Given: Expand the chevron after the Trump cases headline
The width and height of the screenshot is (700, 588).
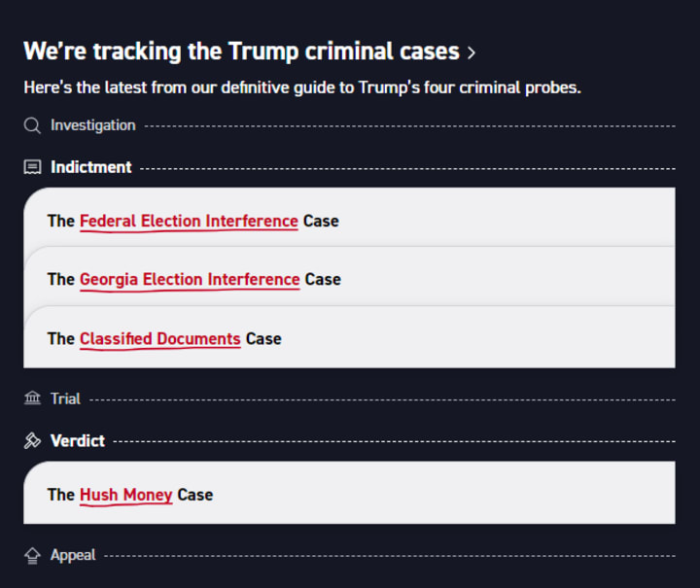Looking at the screenshot, I should point(472,52).
